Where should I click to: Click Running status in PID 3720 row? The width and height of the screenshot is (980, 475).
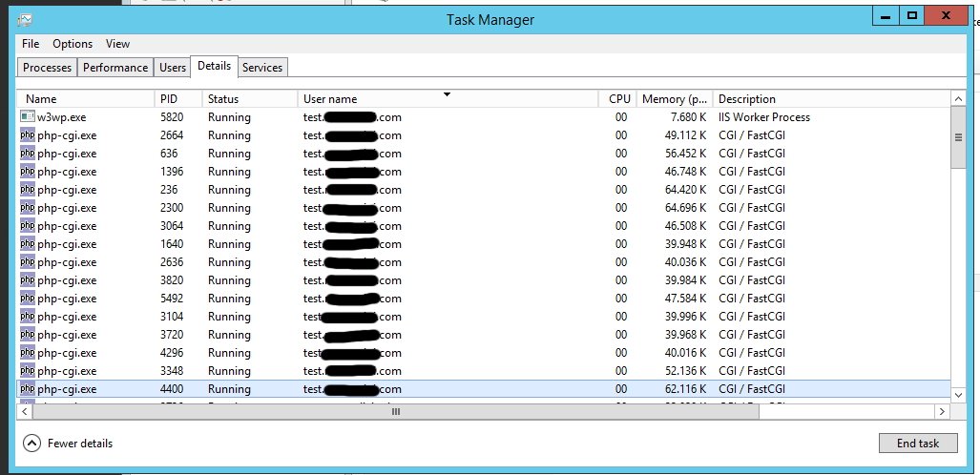(229, 335)
